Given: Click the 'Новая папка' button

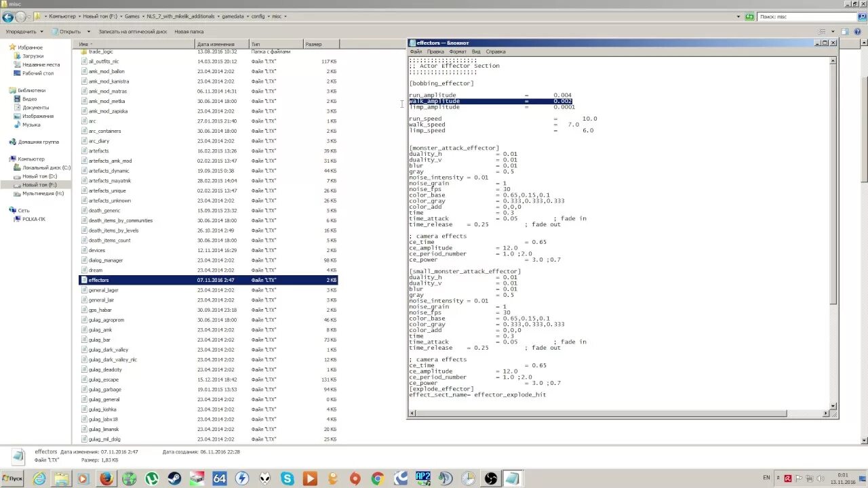Looking at the screenshot, I should [189, 31].
